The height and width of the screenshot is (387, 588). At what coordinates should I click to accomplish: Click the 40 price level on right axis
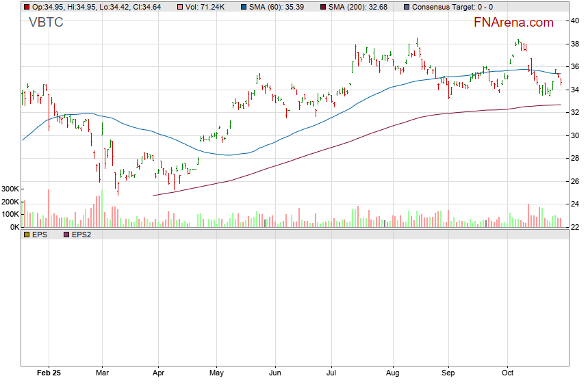576,21
